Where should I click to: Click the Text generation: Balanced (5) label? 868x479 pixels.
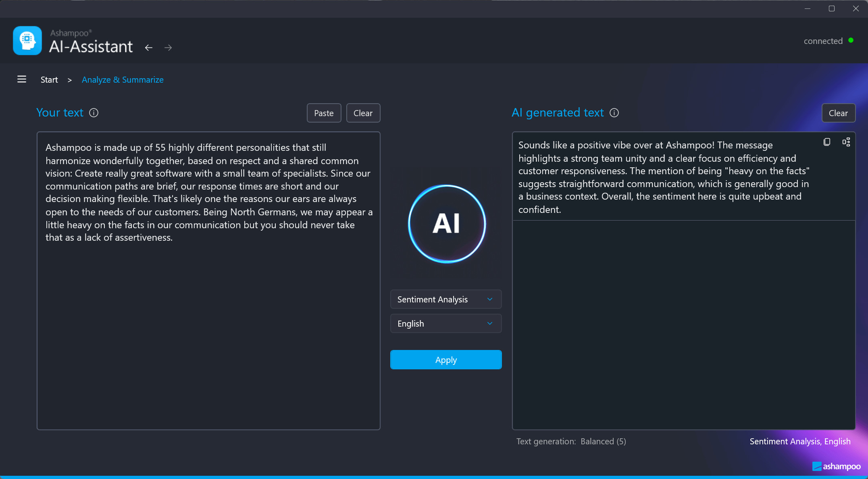click(571, 442)
